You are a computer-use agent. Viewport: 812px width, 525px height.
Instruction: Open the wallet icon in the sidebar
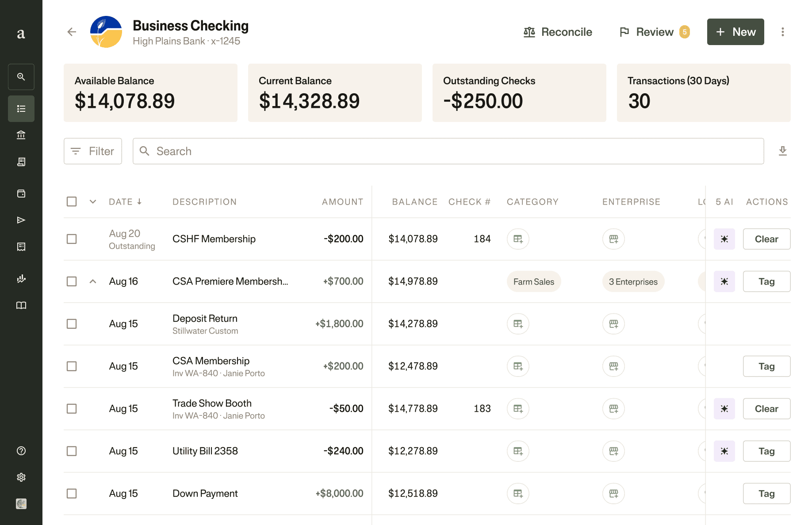pos(21,194)
